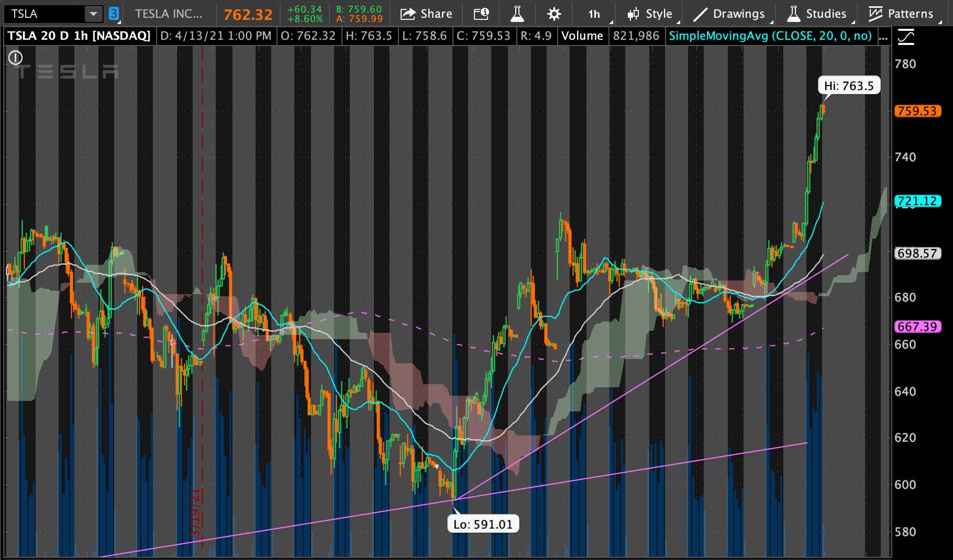Click the 680 price axis label

tap(905, 297)
